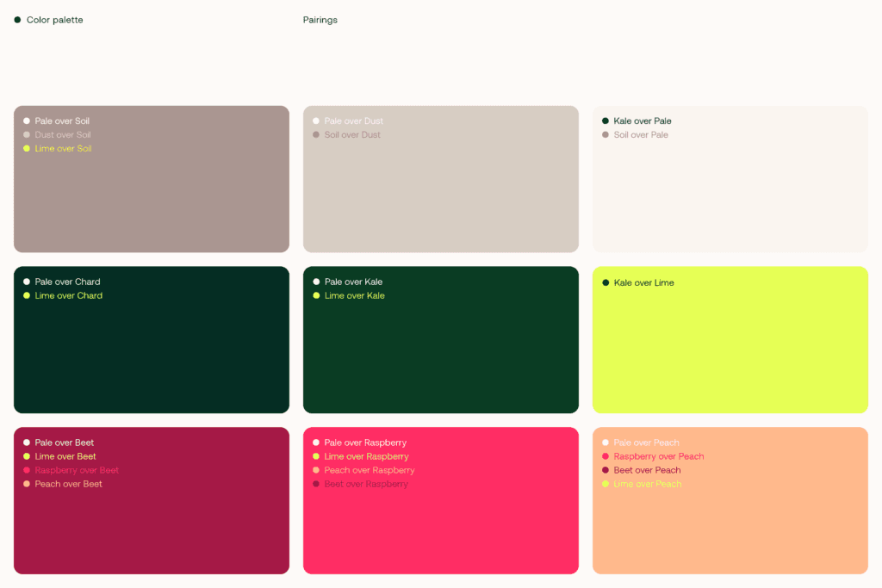Image resolution: width=882 pixels, height=588 pixels.
Task: Click the pink dot beside Raspberry over Beet
Action: pos(27,470)
